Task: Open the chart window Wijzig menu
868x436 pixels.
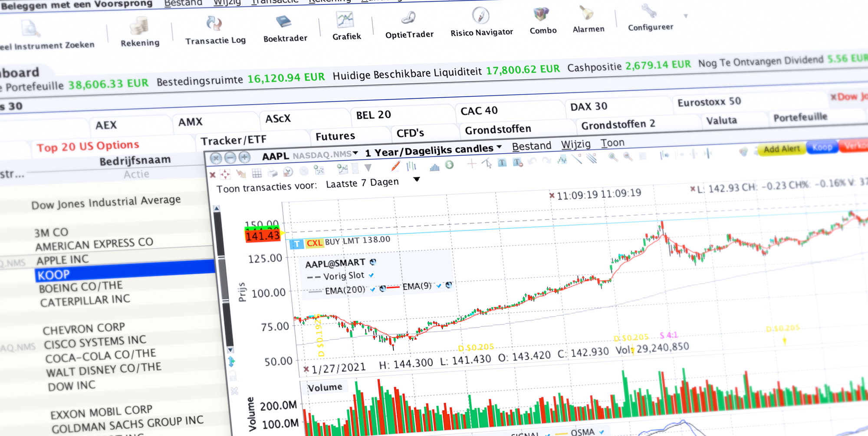Action: [x=575, y=144]
